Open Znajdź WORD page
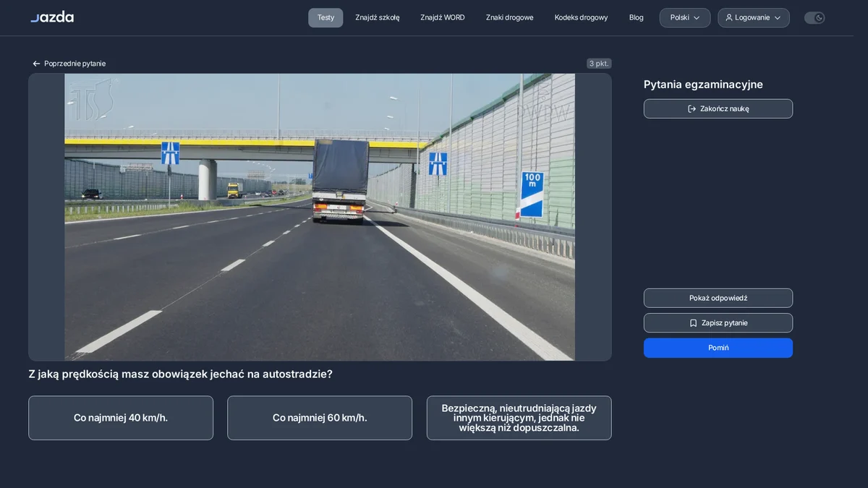The height and width of the screenshot is (488, 868). coord(443,17)
